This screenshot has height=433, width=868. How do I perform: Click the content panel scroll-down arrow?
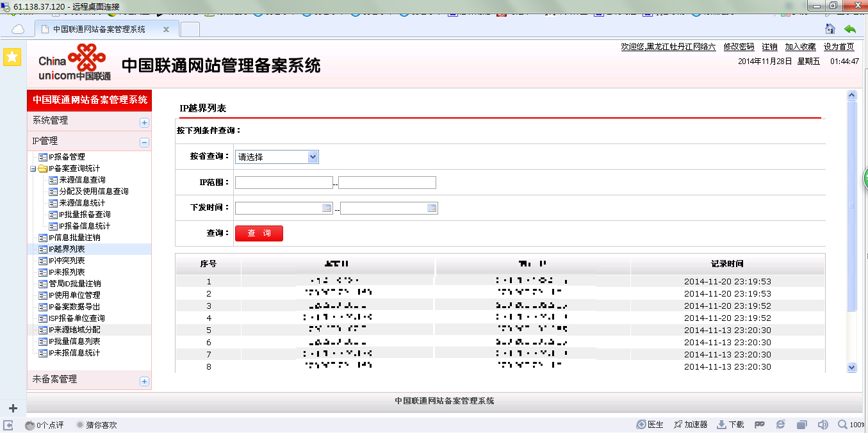click(x=851, y=368)
